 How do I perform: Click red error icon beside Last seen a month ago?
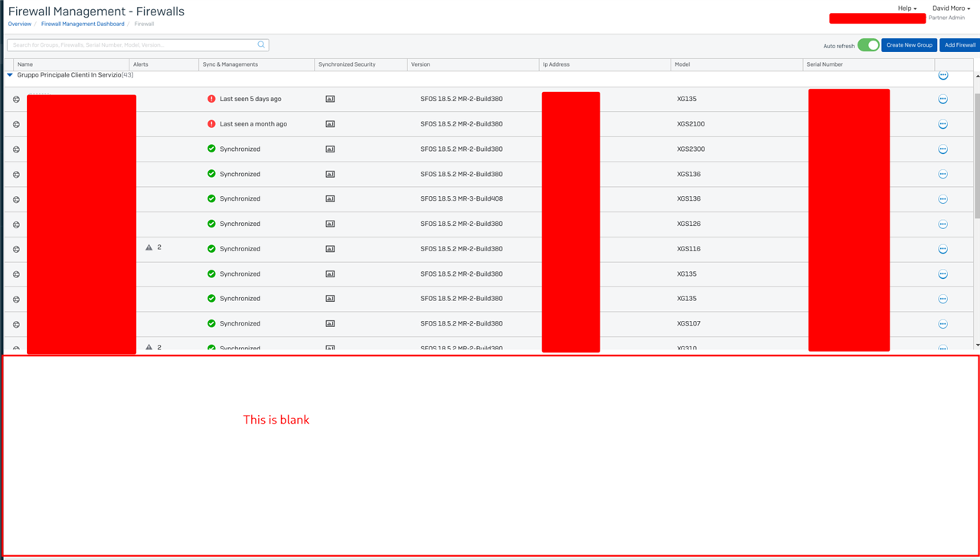tap(211, 123)
